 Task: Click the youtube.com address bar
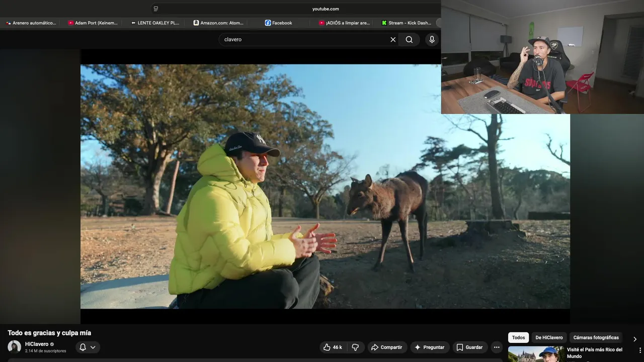coord(326,9)
